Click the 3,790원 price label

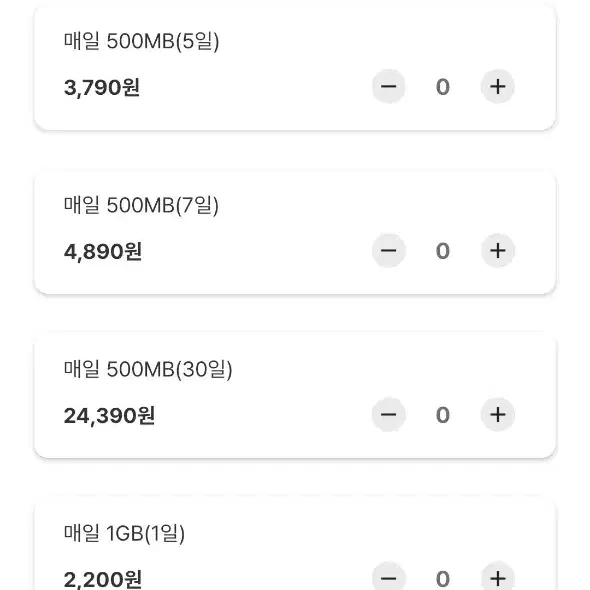102,87
